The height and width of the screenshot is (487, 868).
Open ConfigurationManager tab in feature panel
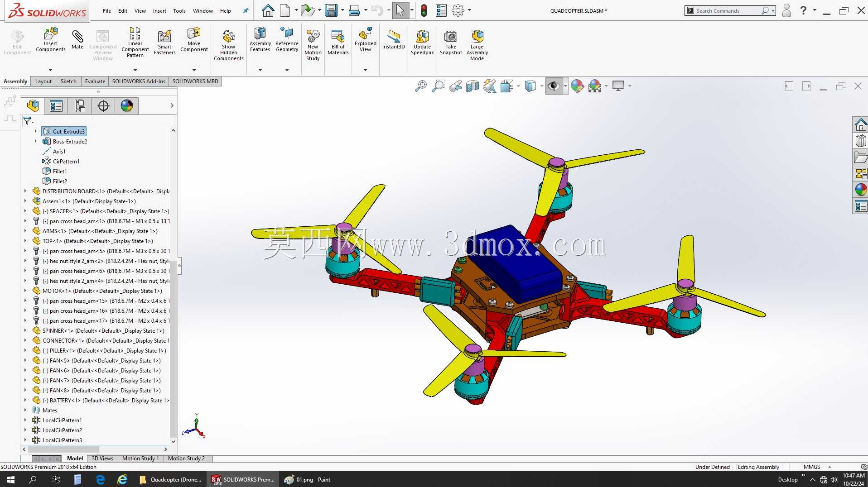click(x=80, y=106)
